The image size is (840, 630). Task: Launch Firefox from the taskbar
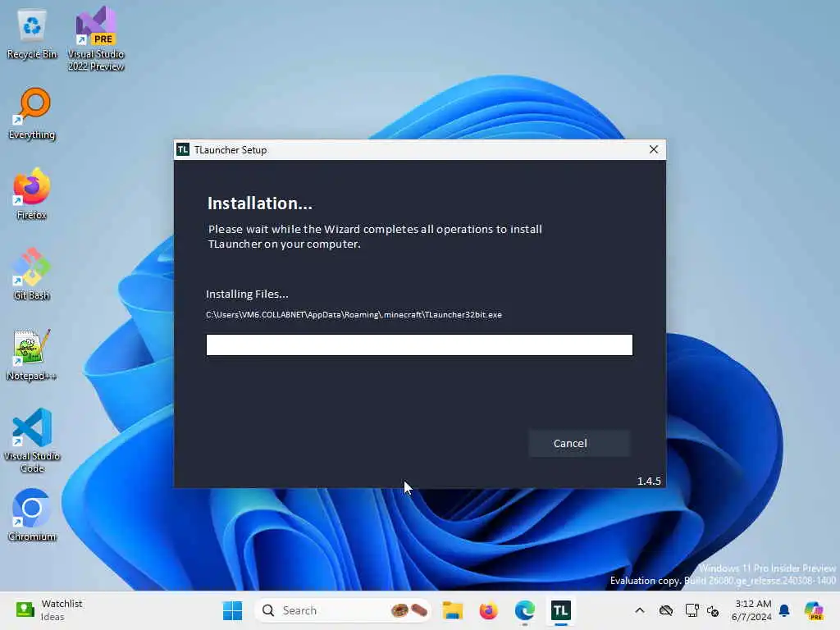[488, 610]
